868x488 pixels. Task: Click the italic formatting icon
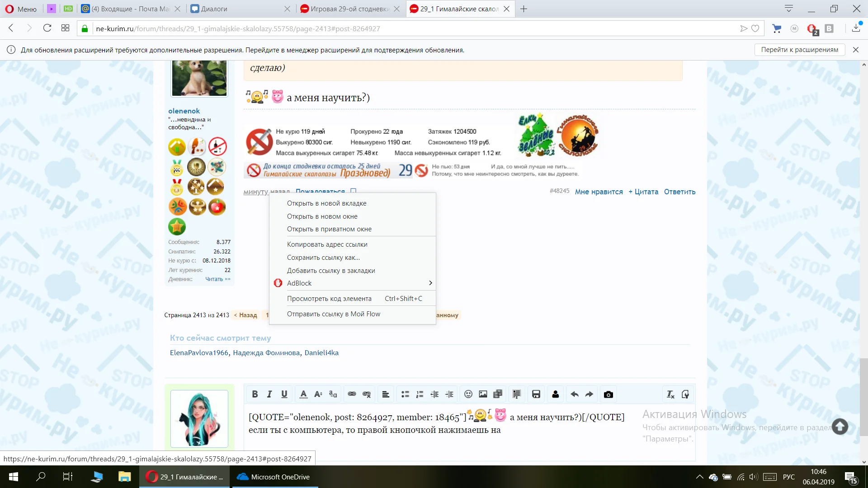pyautogui.click(x=269, y=394)
